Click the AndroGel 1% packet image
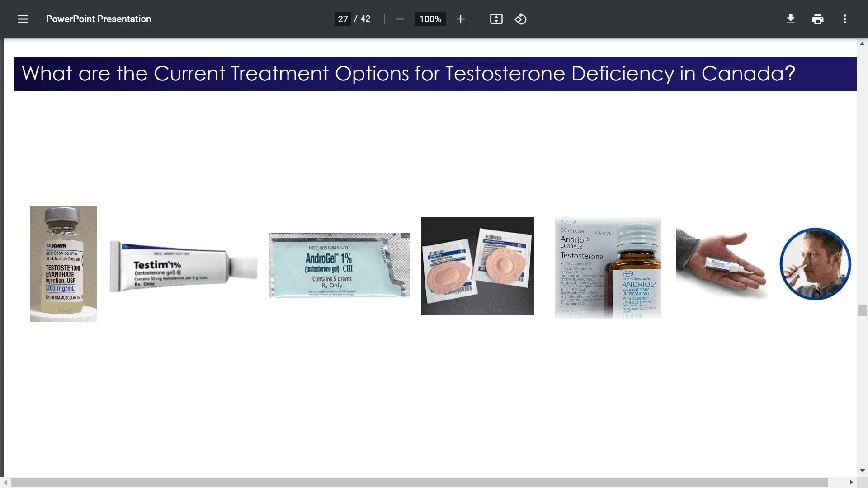This screenshot has height=488, width=868. [339, 265]
